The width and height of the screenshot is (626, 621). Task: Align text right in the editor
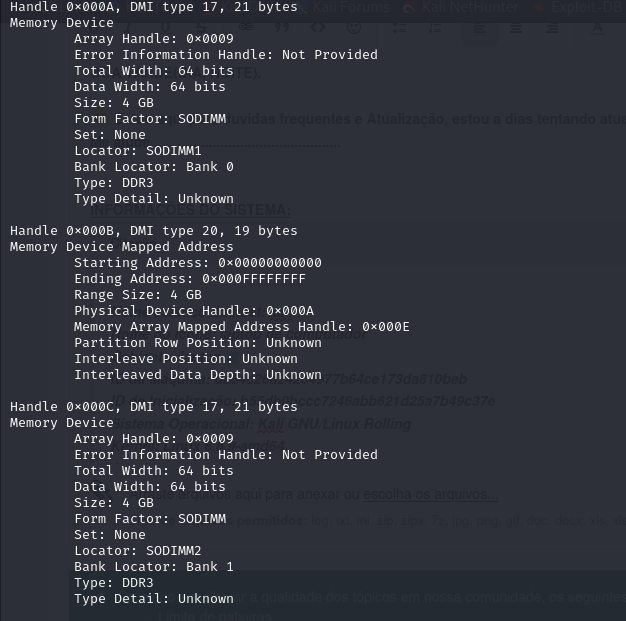pyautogui.click(x=552, y=28)
